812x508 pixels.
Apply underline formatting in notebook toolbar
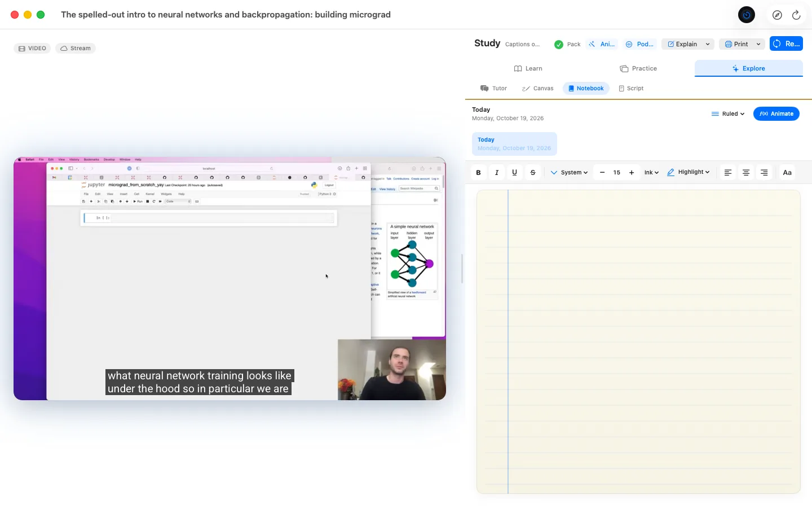515,173
